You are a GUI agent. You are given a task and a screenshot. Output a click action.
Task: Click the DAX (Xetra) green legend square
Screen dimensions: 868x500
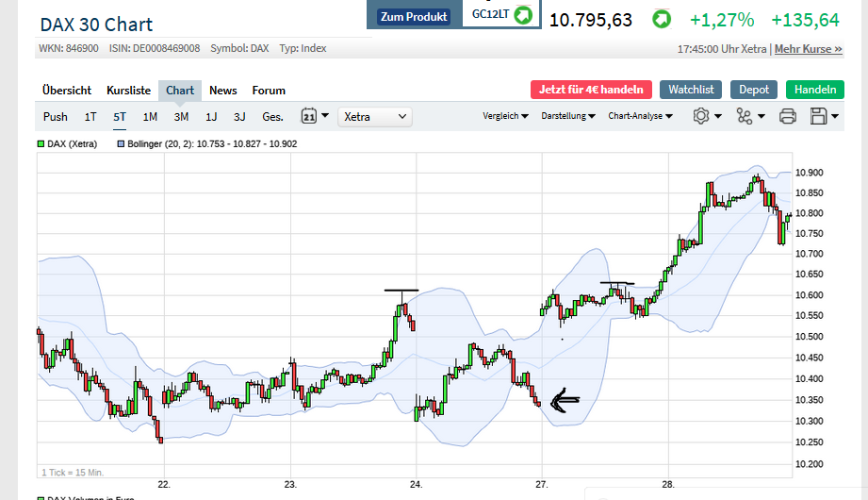click(x=41, y=144)
